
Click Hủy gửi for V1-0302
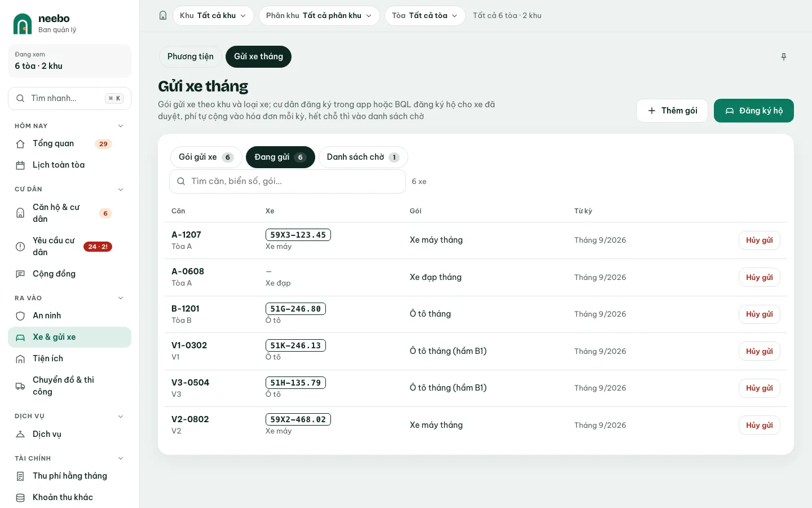point(760,352)
